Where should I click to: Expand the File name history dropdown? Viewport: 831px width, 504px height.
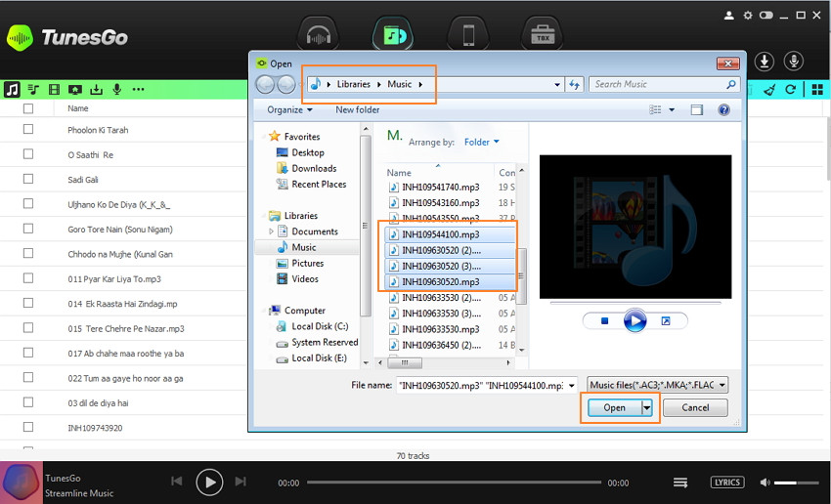[x=571, y=386]
